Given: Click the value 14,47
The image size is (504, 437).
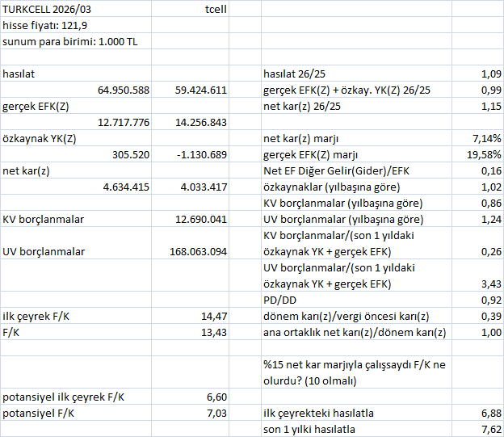Looking at the screenshot, I should [190, 316].
